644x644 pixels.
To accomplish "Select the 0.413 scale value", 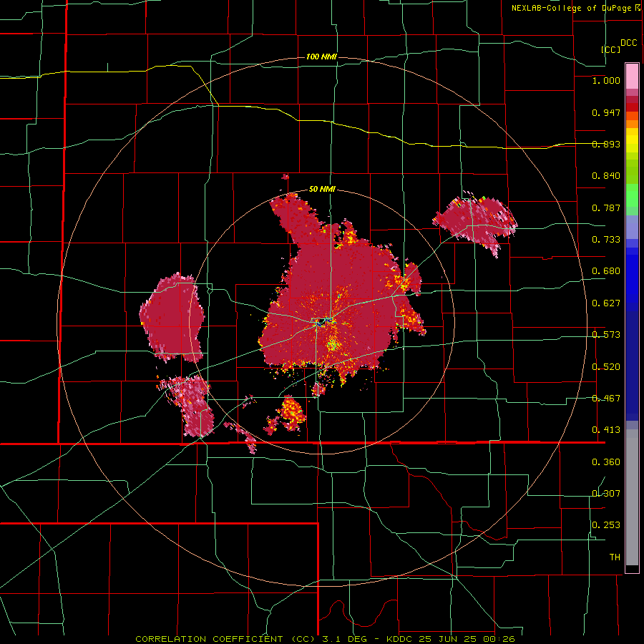I will pos(606,430).
